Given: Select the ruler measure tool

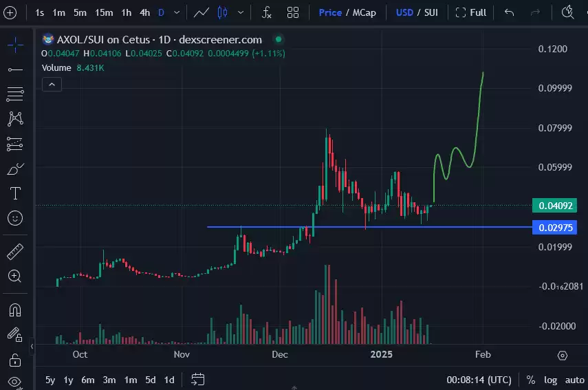Looking at the screenshot, I should coord(15,252).
